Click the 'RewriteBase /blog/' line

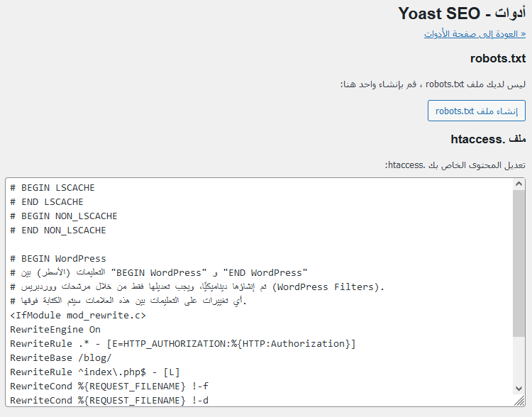(x=61, y=358)
